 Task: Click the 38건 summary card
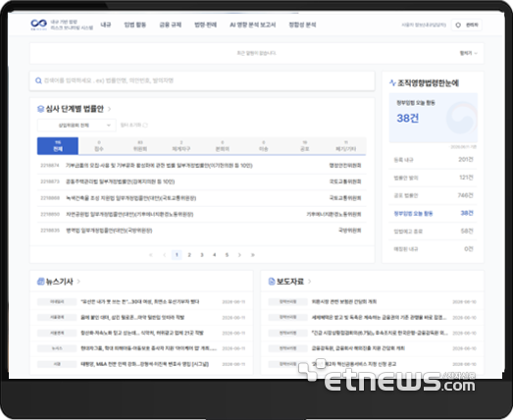pyautogui.click(x=433, y=118)
